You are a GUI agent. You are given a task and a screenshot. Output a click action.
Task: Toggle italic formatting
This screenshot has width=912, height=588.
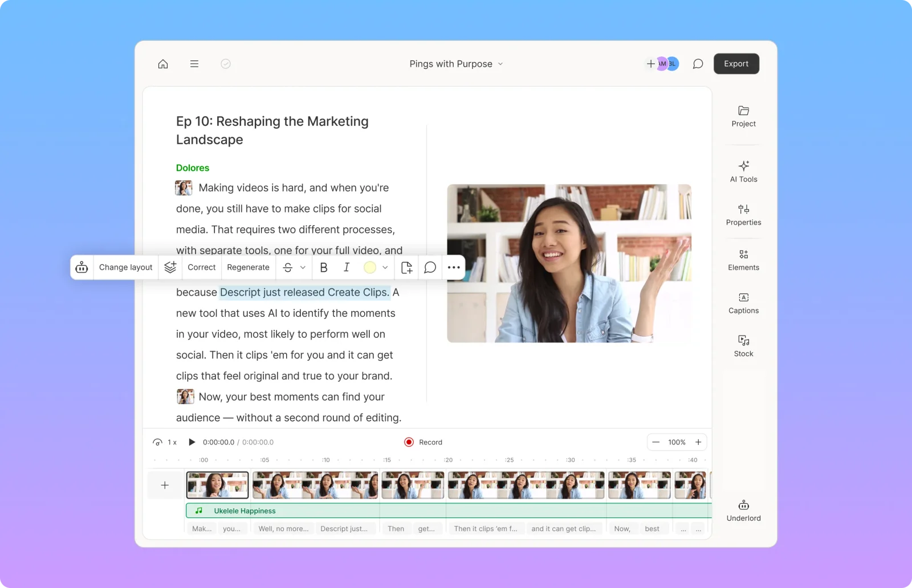346,267
